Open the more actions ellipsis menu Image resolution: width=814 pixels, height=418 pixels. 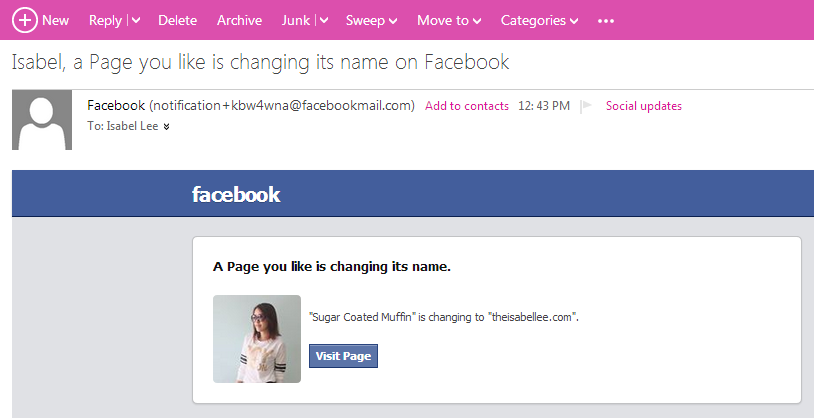coord(606,21)
